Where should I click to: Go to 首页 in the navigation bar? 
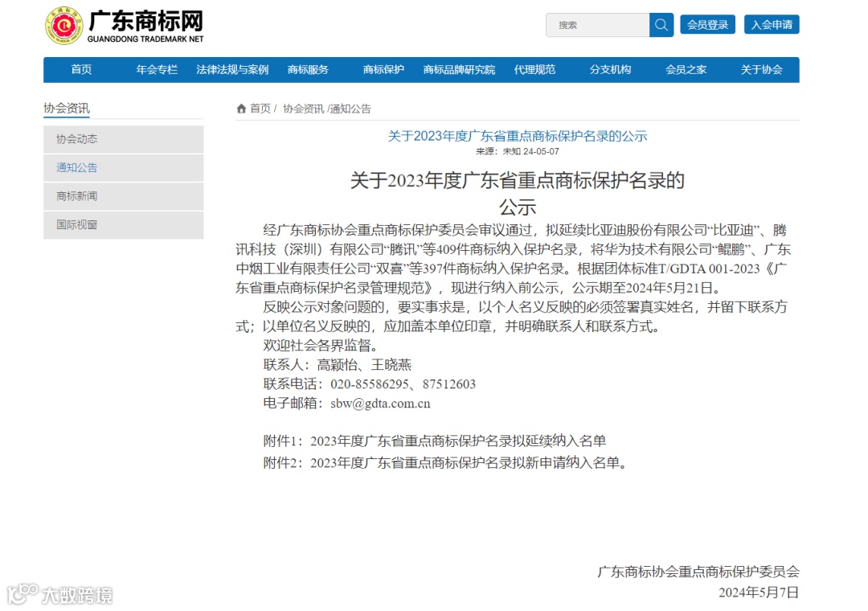click(81, 70)
